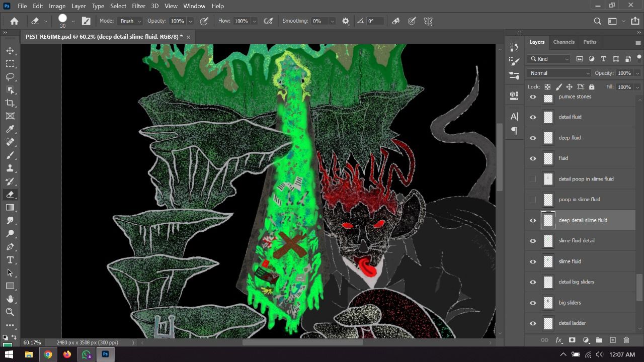Select the Rectangle shape tool
This screenshot has height=362, width=644.
[10, 286]
